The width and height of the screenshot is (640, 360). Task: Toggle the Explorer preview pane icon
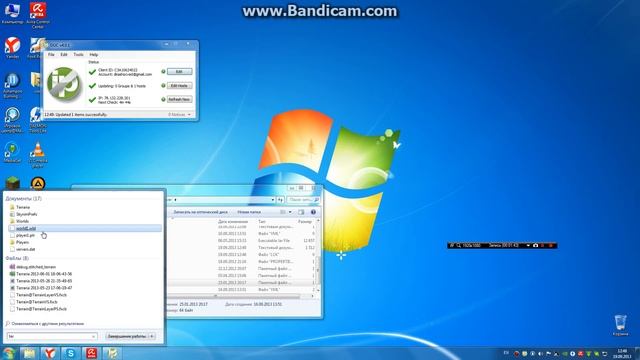[x=301, y=212]
